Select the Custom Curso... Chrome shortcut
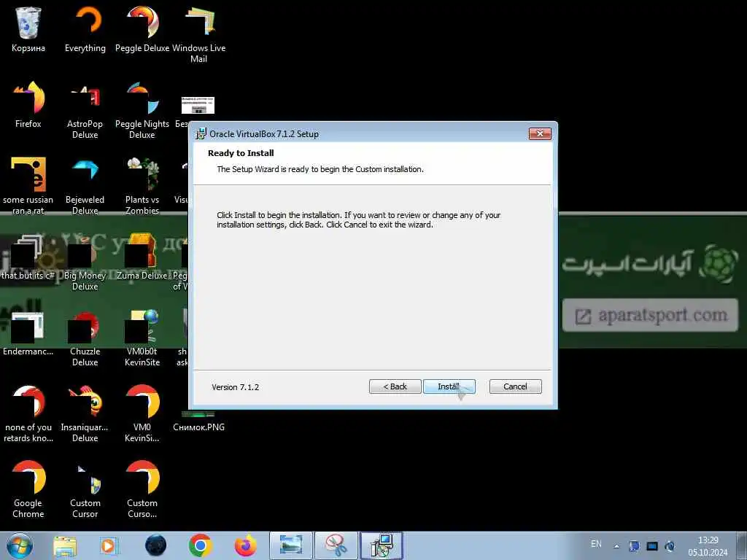The width and height of the screenshot is (747, 560). pos(142,489)
